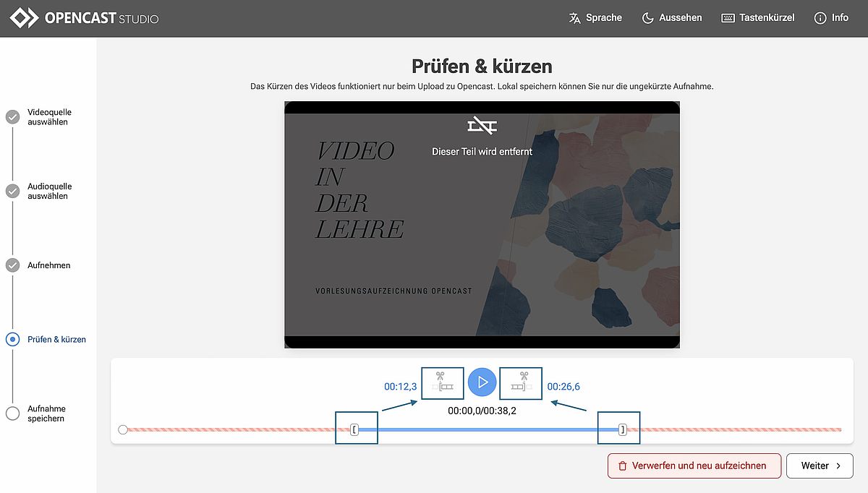Image resolution: width=868 pixels, height=493 pixels.
Task: Select the current step Prüfen & kürzen
Action: (x=56, y=339)
